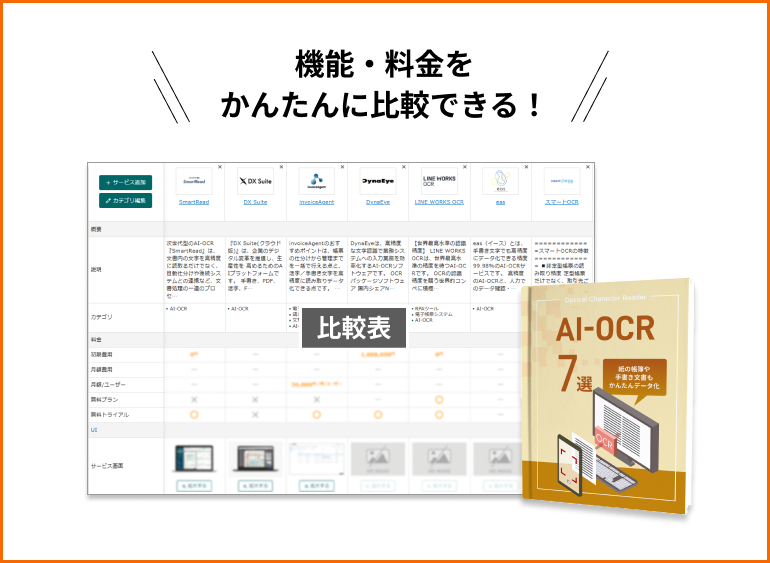Click the eas service logo
Viewport: 770px width, 563px height.
pos(500,182)
